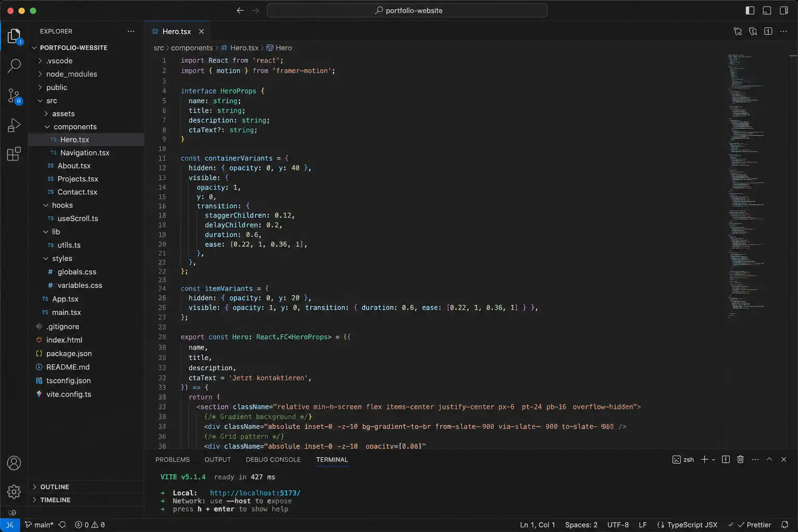Change indentation via Spaces: 2

[581, 525]
